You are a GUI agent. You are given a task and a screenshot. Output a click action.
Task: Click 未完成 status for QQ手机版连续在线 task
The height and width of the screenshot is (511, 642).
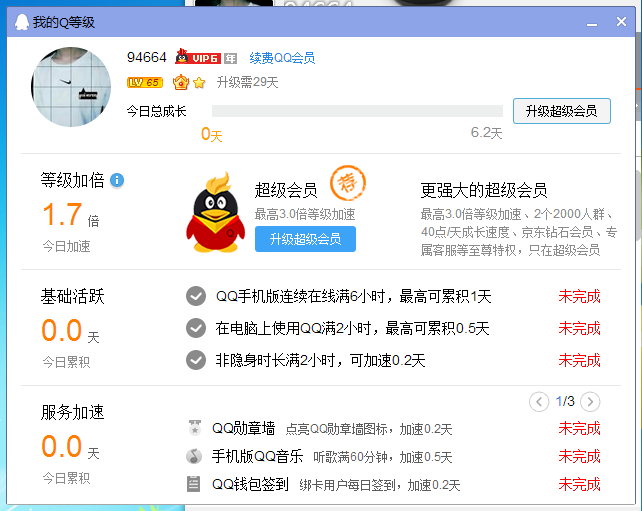[x=579, y=296]
